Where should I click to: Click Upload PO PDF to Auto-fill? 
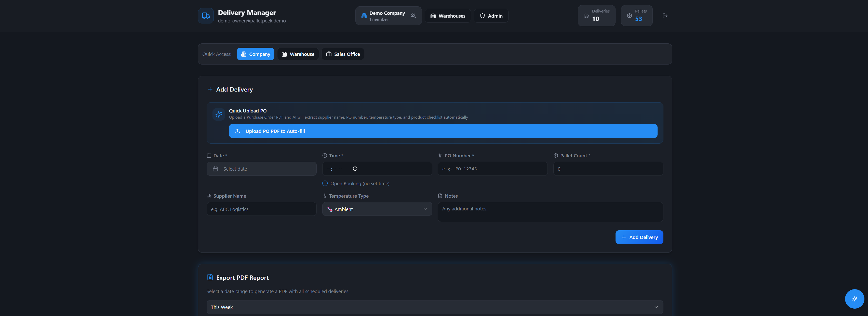pyautogui.click(x=443, y=131)
